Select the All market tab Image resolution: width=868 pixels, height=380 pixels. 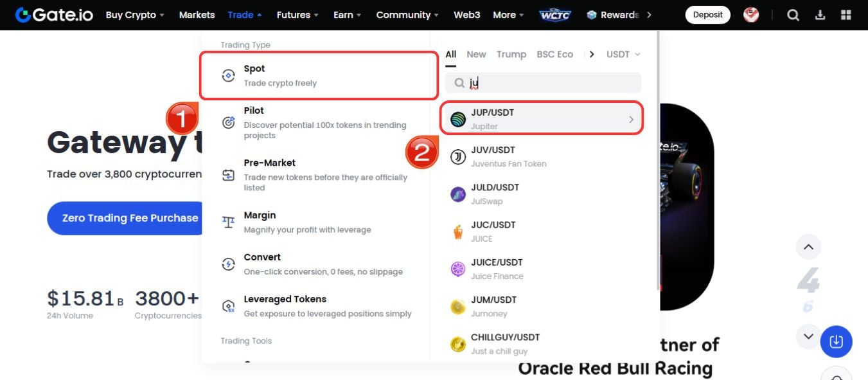451,54
